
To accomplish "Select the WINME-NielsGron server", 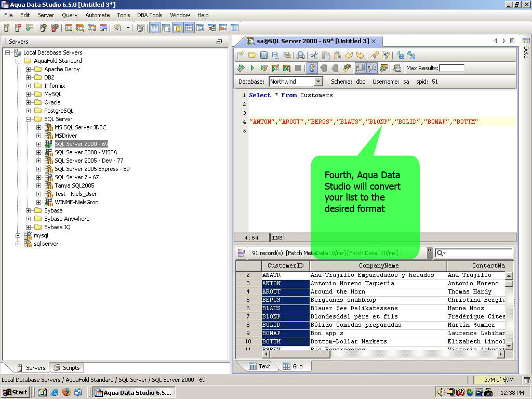I will tap(76, 202).
